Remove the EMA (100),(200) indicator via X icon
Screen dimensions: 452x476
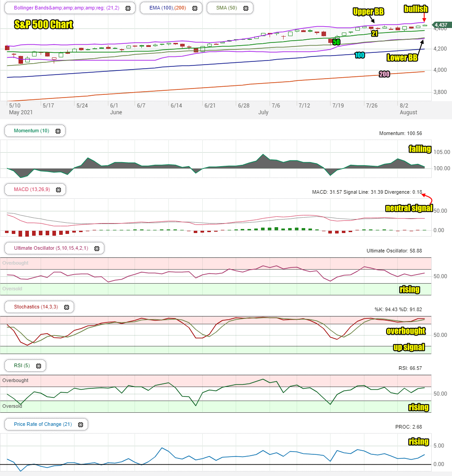(195, 8)
